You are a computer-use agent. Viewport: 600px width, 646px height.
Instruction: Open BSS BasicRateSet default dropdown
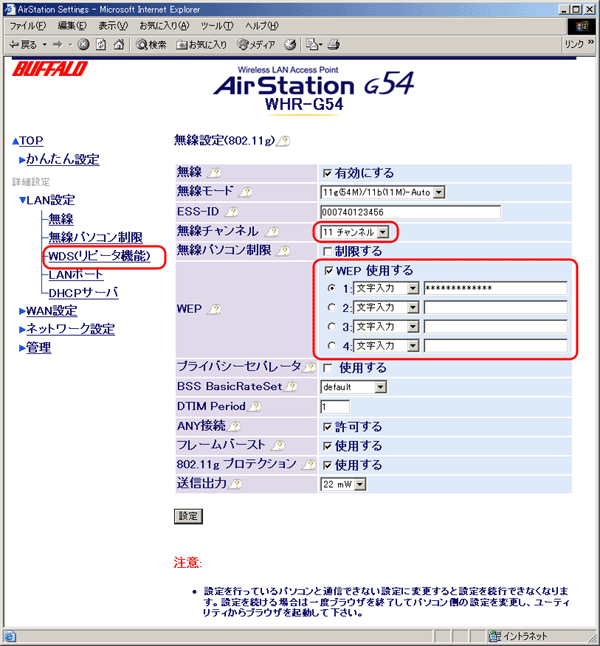(353, 387)
